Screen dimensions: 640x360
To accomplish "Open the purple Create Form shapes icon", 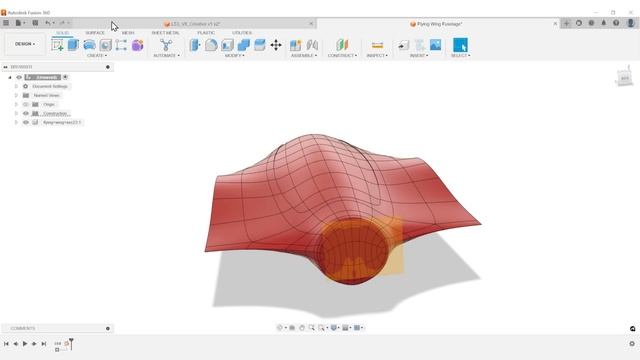I will click(x=138, y=45).
